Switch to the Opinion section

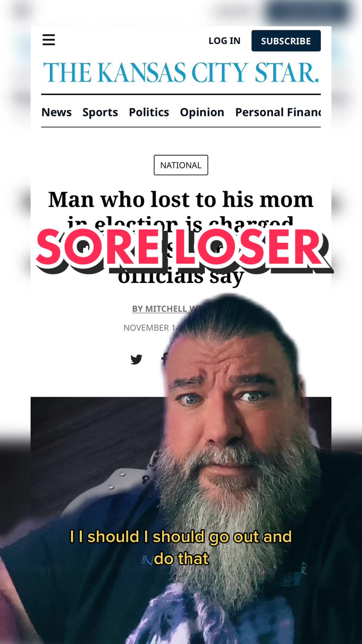(202, 112)
